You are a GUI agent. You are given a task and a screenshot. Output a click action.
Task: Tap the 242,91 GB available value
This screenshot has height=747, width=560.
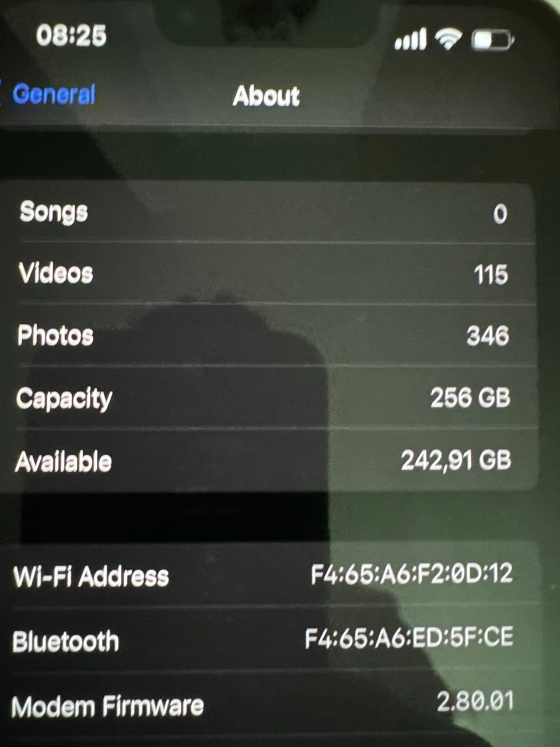(x=456, y=460)
